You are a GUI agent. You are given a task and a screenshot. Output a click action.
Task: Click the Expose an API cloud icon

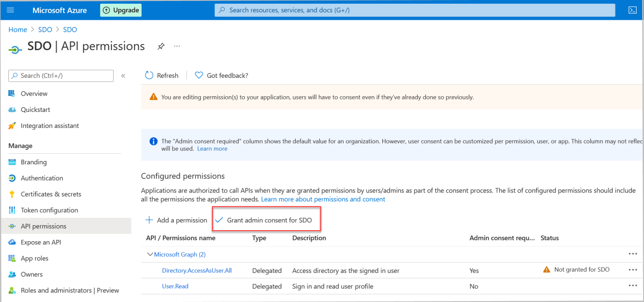(12, 242)
